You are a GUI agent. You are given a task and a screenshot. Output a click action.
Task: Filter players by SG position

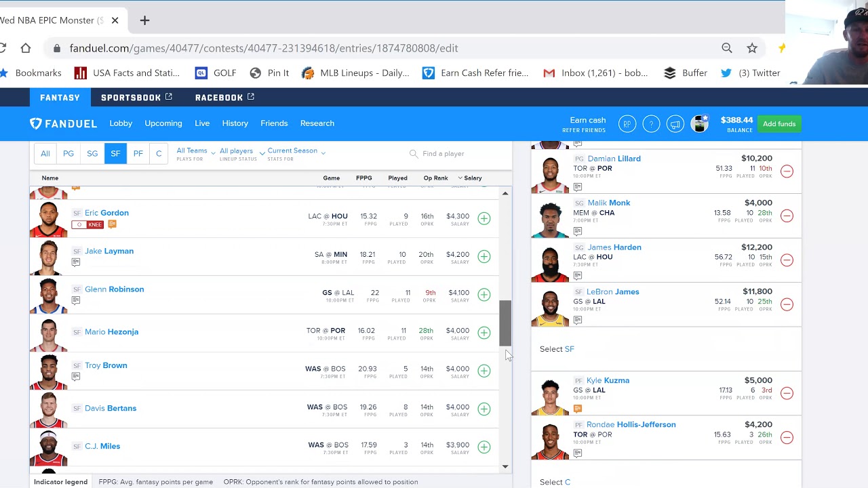coord(92,154)
